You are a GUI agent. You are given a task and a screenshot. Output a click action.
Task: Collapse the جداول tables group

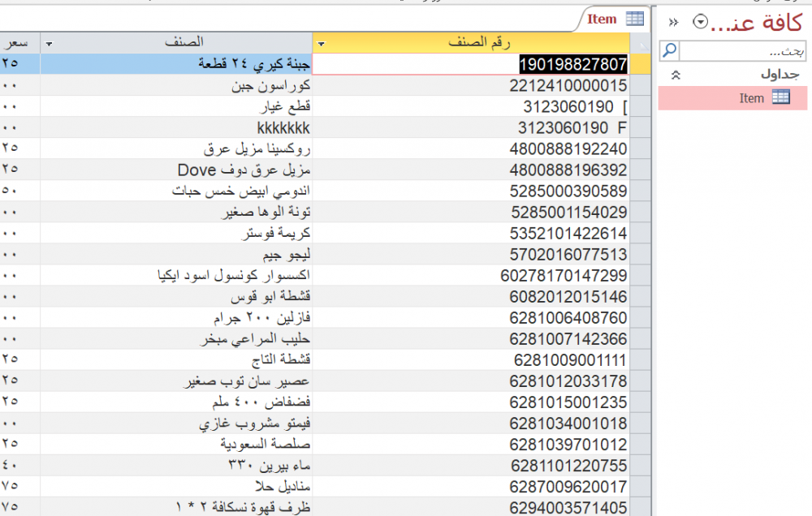(x=675, y=75)
